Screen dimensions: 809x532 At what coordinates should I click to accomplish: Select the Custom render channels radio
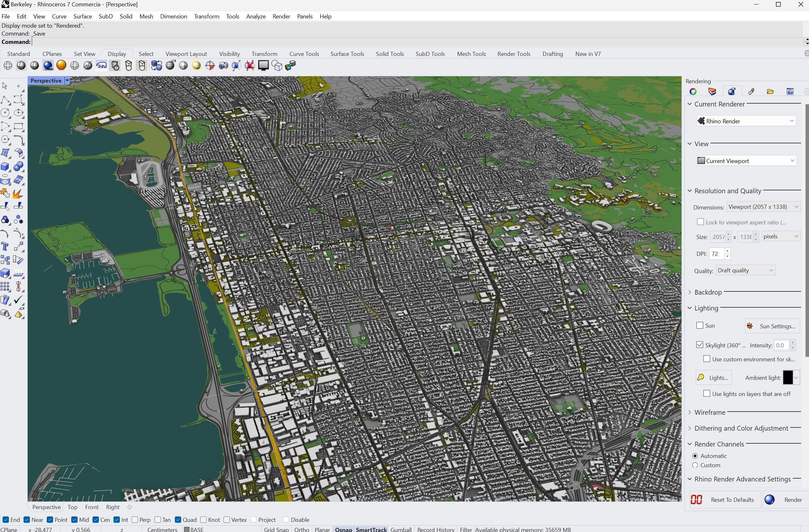(x=695, y=465)
